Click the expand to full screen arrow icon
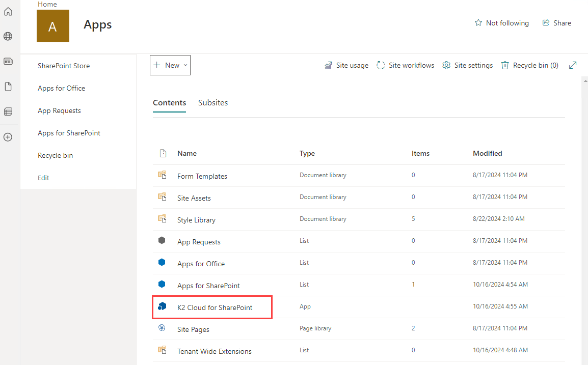The height and width of the screenshot is (365, 588). coord(573,65)
